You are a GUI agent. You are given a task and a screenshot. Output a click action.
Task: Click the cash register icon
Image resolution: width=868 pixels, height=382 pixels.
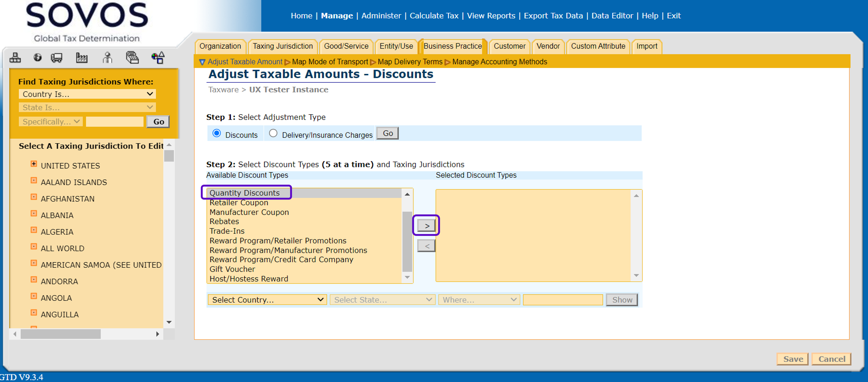132,58
